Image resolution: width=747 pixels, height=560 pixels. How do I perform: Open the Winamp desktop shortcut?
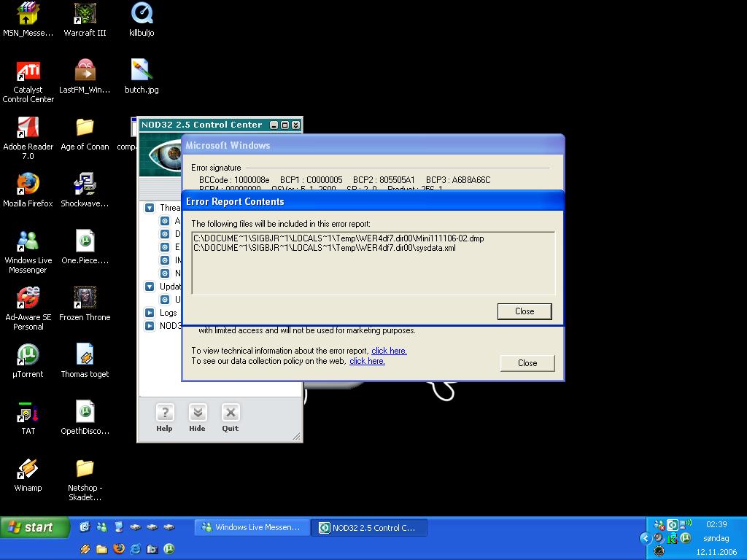pyautogui.click(x=28, y=469)
